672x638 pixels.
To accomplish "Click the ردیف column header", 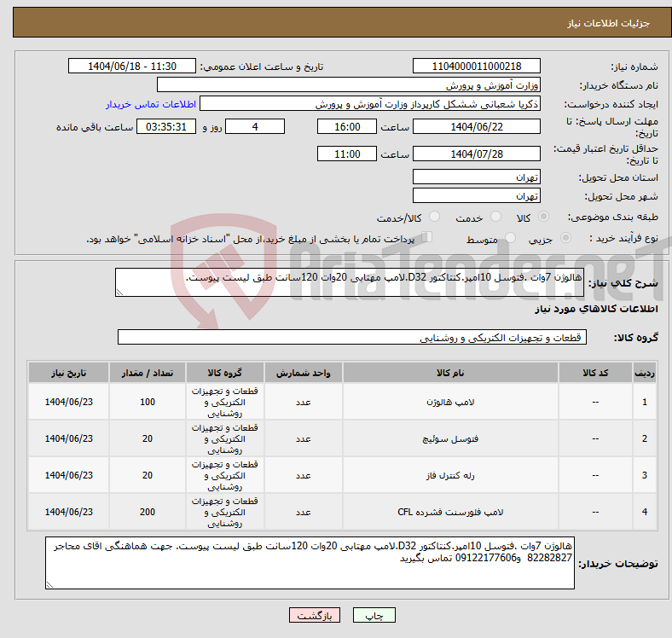I will click(x=644, y=373).
